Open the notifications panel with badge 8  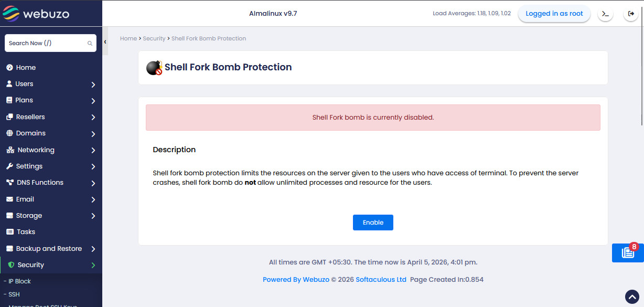[x=628, y=252]
